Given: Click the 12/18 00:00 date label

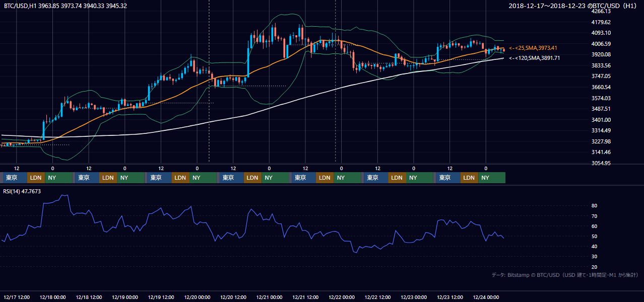Looking at the screenshot, I should (x=53, y=297).
